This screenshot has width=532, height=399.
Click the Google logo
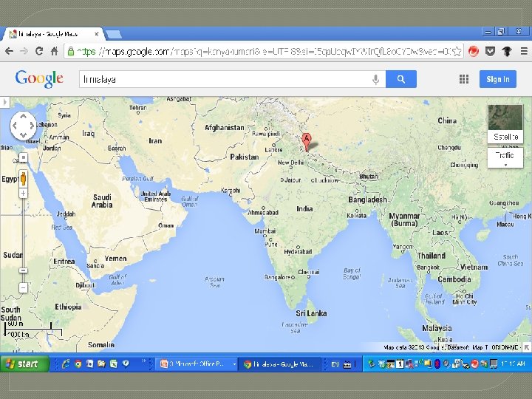tap(39, 79)
